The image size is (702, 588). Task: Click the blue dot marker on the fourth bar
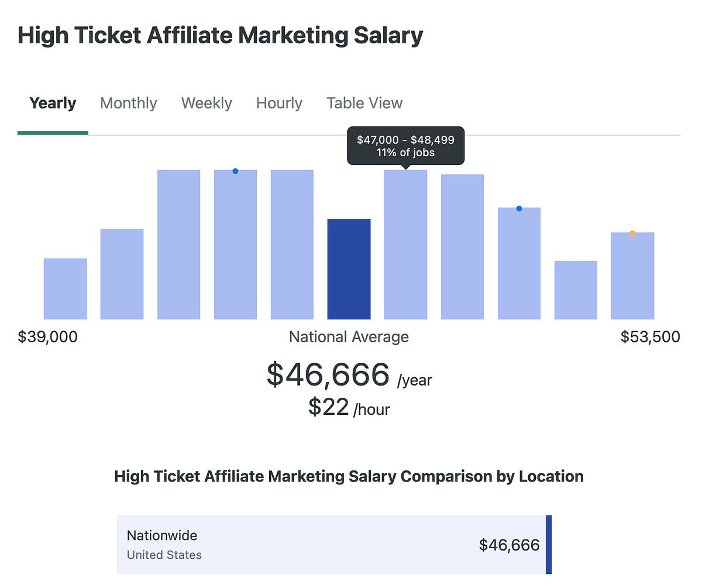[235, 171]
